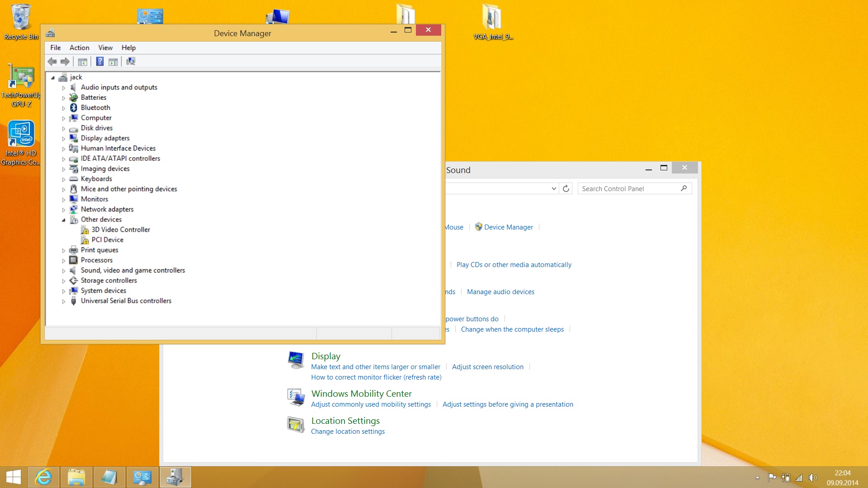Image resolution: width=868 pixels, height=488 pixels.
Task: Click Show/Hide Console Tree toolbar icon
Action: [82, 61]
